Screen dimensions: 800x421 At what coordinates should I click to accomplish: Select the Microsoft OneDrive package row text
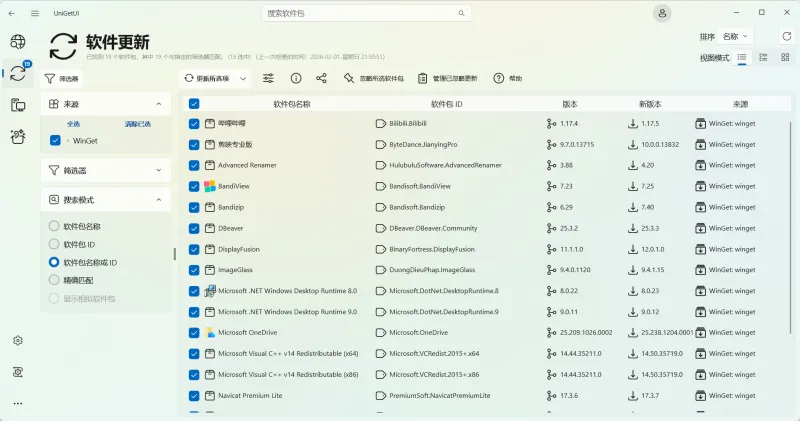(247, 332)
